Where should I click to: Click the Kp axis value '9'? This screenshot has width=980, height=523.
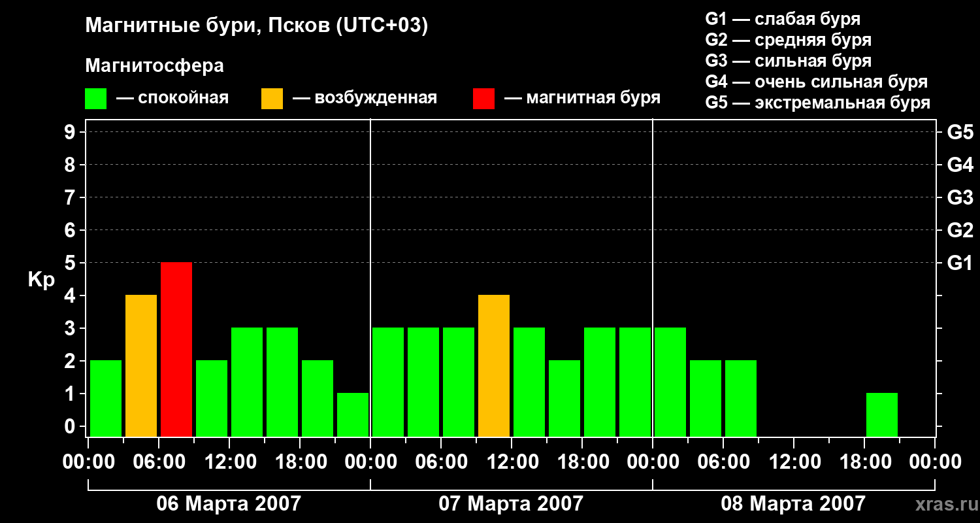point(71,132)
